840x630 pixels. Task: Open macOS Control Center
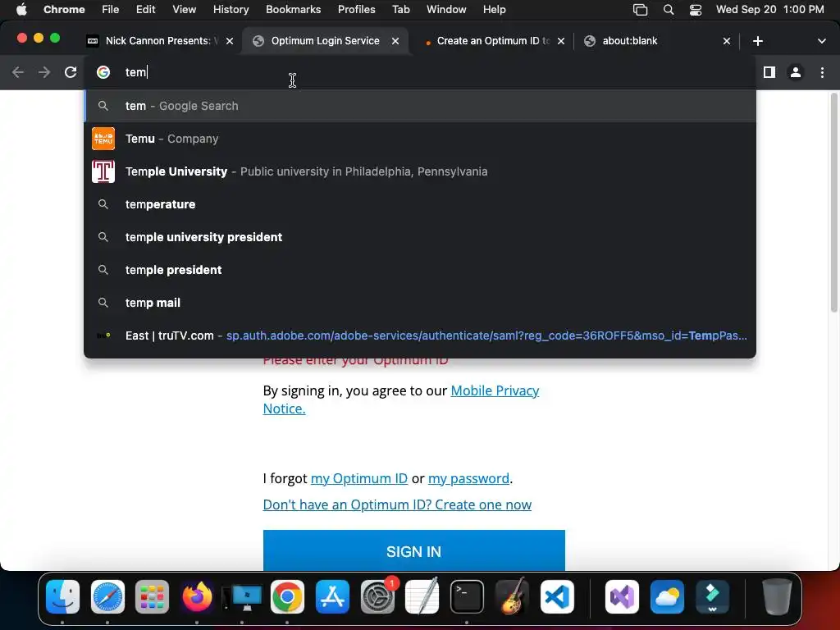[696, 10]
